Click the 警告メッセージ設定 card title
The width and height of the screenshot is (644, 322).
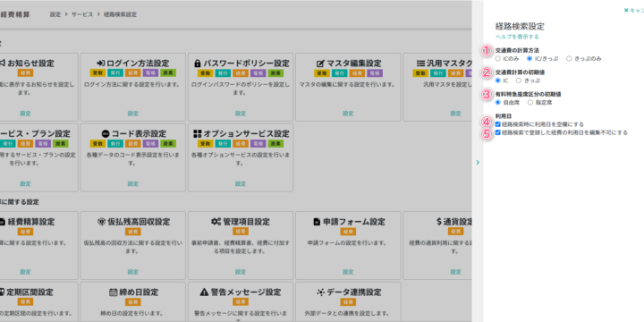pyautogui.click(x=246, y=292)
